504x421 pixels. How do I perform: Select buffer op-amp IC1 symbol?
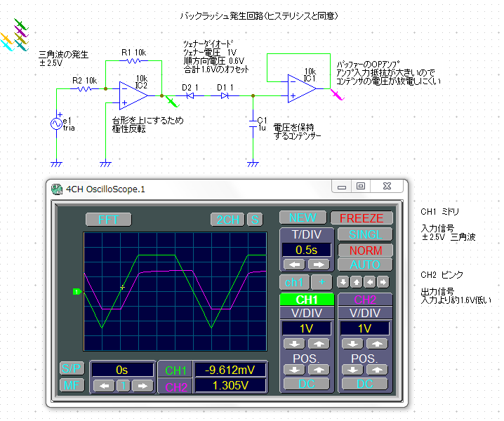pyautogui.click(x=302, y=88)
